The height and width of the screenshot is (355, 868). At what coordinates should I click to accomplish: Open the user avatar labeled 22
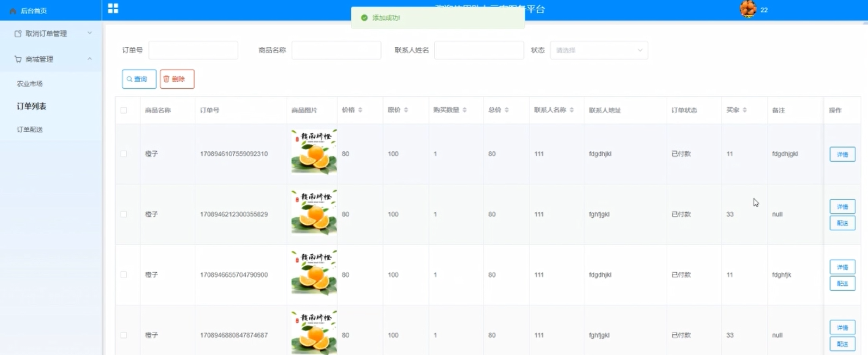[x=748, y=9]
